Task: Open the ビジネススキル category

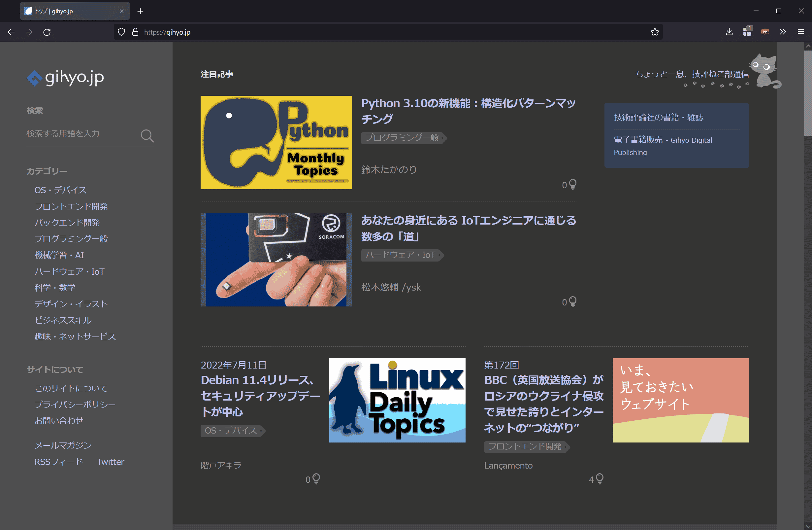Action: click(x=63, y=320)
